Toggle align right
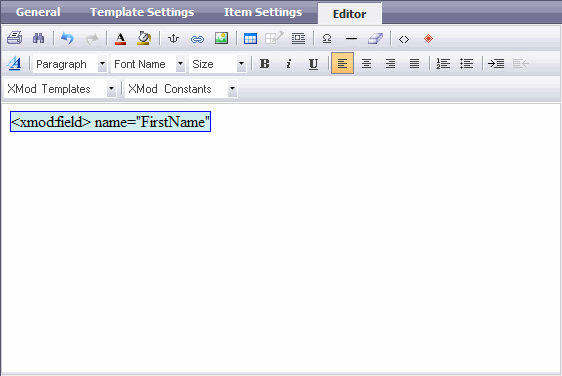562x376 pixels. pos(390,64)
